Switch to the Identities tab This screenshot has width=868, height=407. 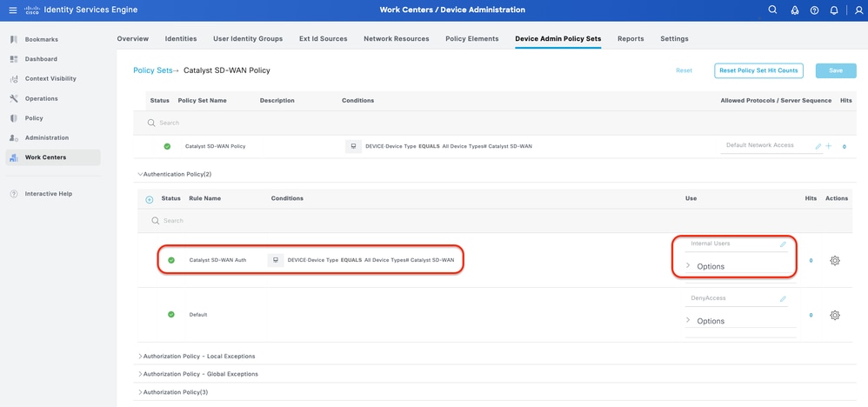click(x=180, y=39)
